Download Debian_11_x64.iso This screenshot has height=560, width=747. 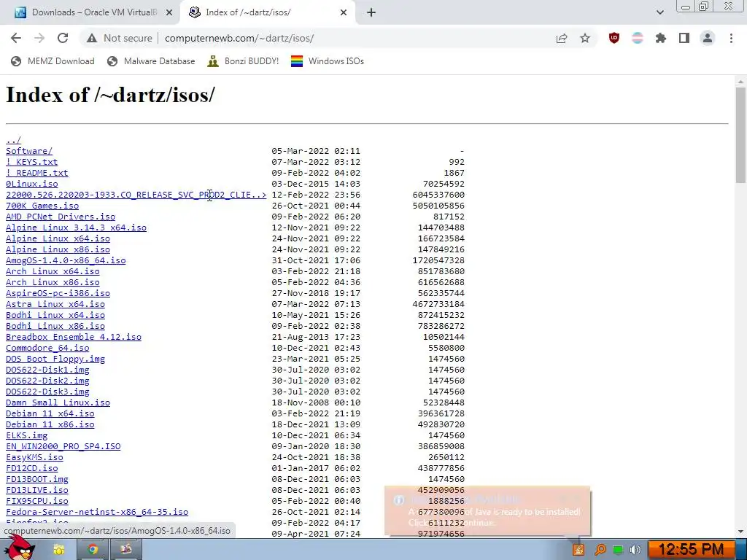[x=50, y=414]
